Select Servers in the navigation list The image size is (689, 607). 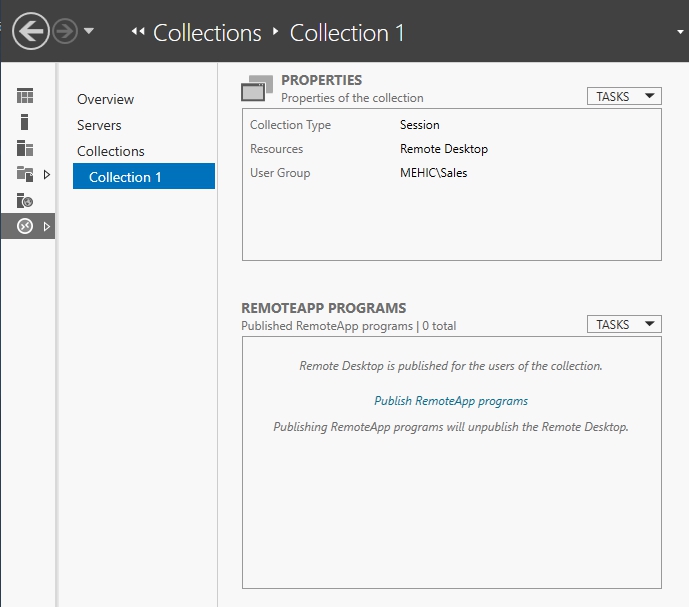click(x=99, y=125)
